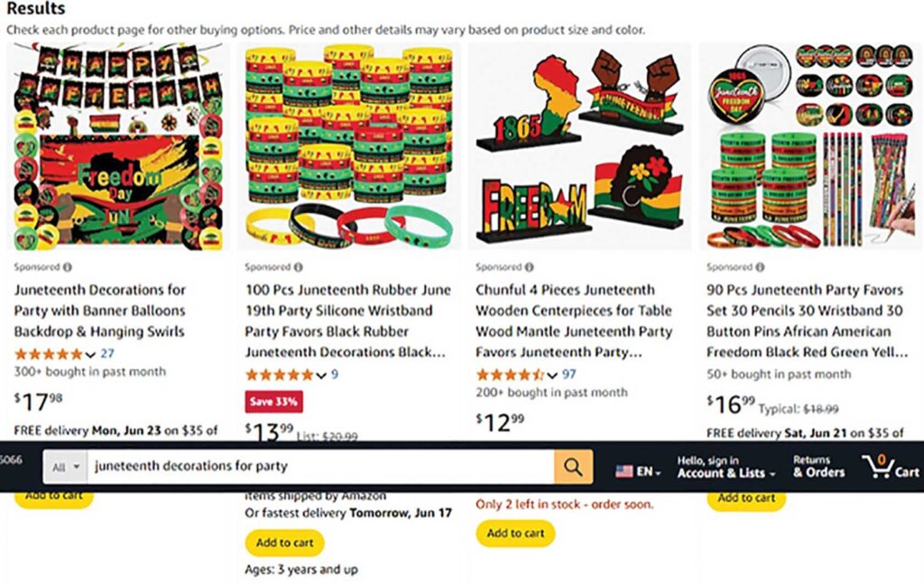Open the All departments search dropdown
This screenshot has height=584, width=924.
click(65, 468)
